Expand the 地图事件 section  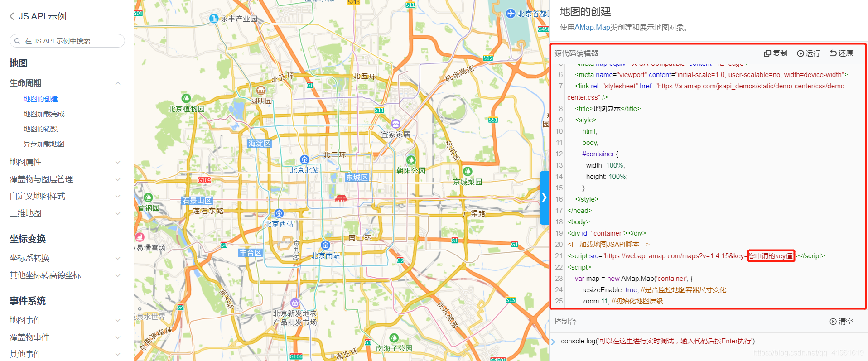coord(118,320)
